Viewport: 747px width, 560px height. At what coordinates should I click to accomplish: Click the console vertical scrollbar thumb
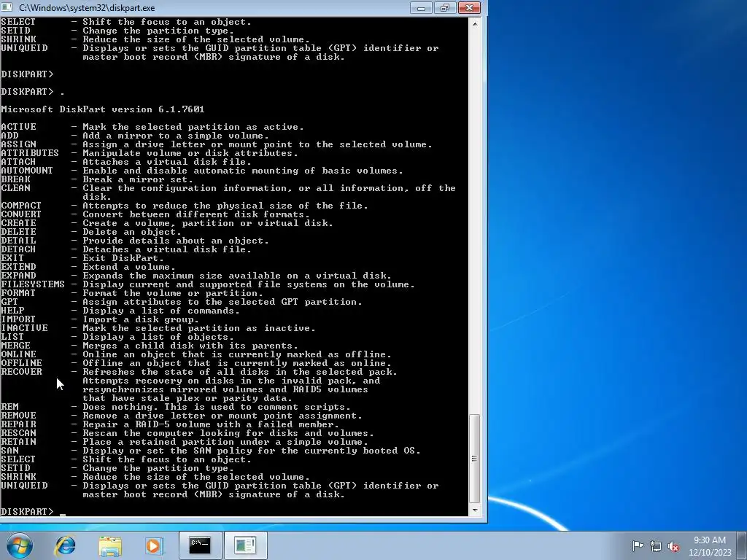point(474,459)
